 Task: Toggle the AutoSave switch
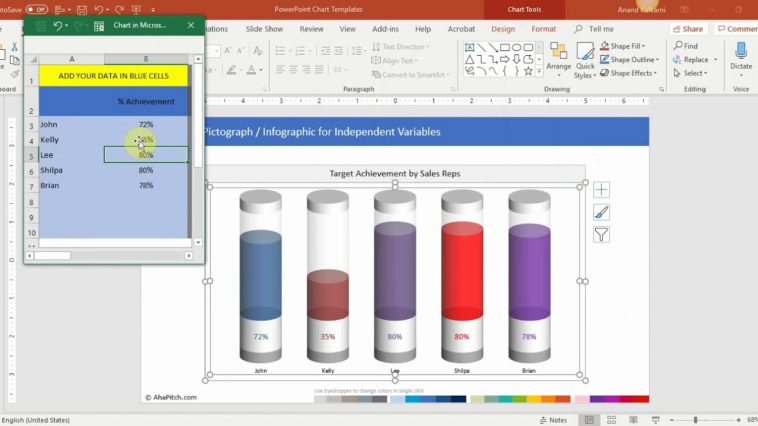(x=35, y=9)
